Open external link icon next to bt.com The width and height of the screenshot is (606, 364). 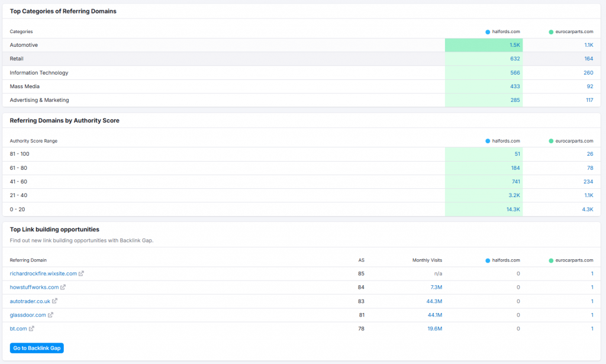(31, 328)
